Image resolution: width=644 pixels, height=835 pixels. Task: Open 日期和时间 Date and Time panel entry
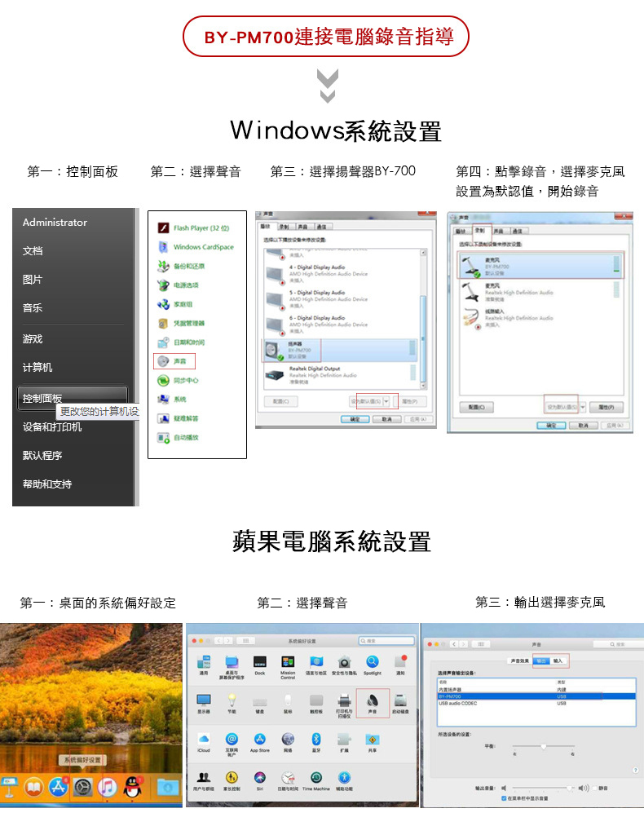pyautogui.click(x=181, y=342)
